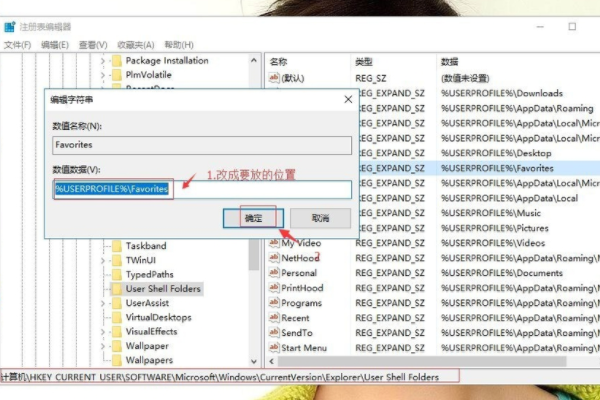Viewport: 600px width, 400px height.
Task: Click the VisualEffects folder icon
Action: [117, 331]
